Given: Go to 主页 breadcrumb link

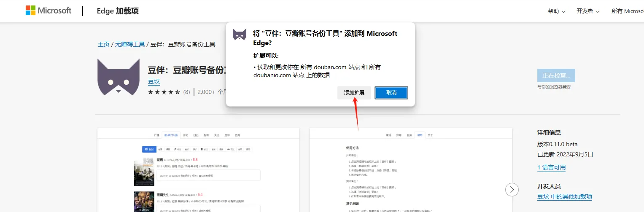Looking at the screenshot, I should [103, 44].
